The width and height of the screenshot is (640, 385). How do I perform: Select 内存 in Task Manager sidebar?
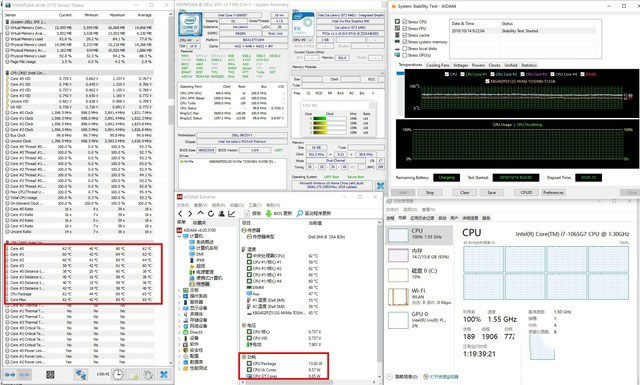[419, 255]
